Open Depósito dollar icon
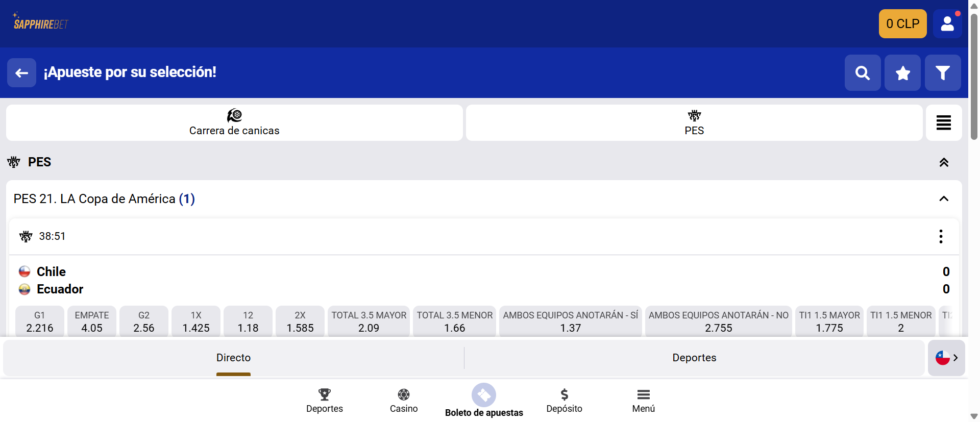Image resolution: width=980 pixels, height=422 pixels. 564,401
